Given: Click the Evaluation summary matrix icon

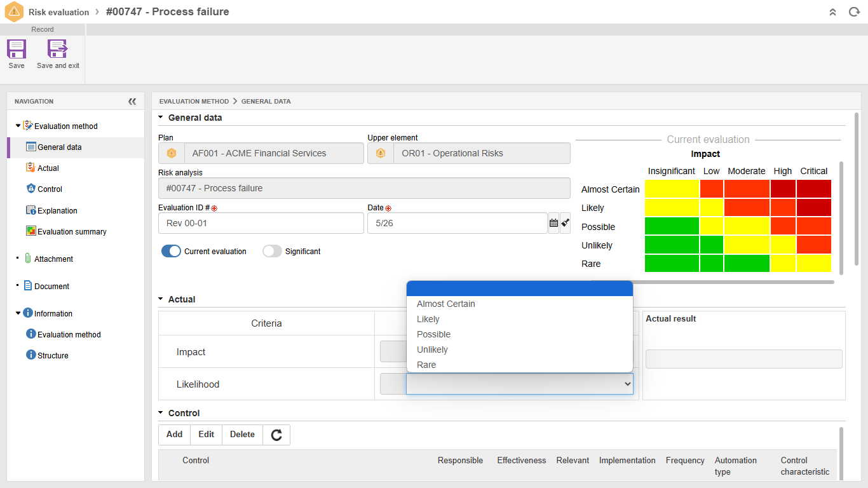Looking at the screenshot, I should tap(31, 231).
